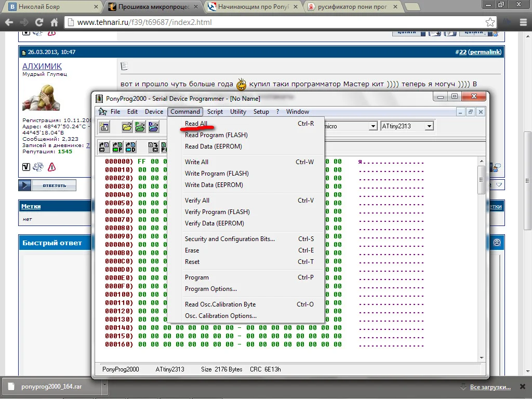
Task: Choose Write All command
Action: [246, 162]
